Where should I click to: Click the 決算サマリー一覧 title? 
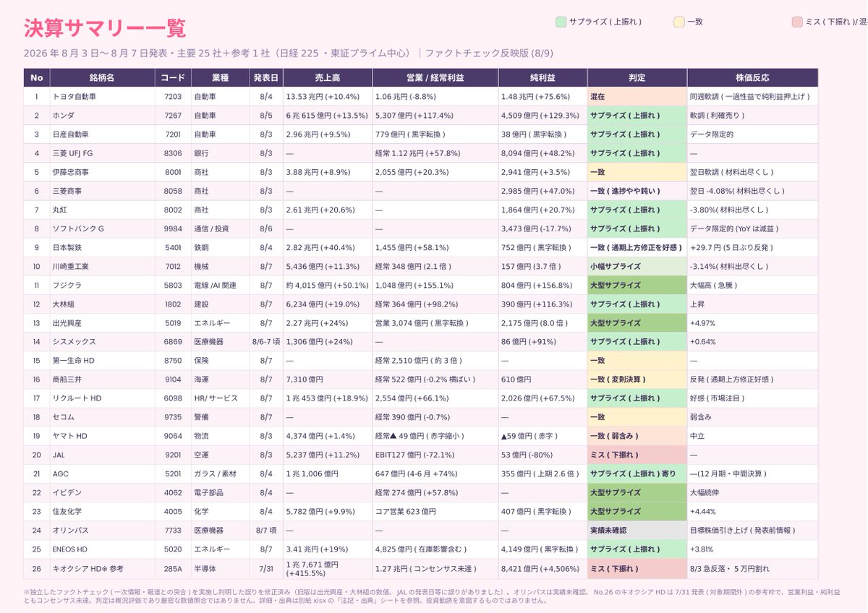105,27
